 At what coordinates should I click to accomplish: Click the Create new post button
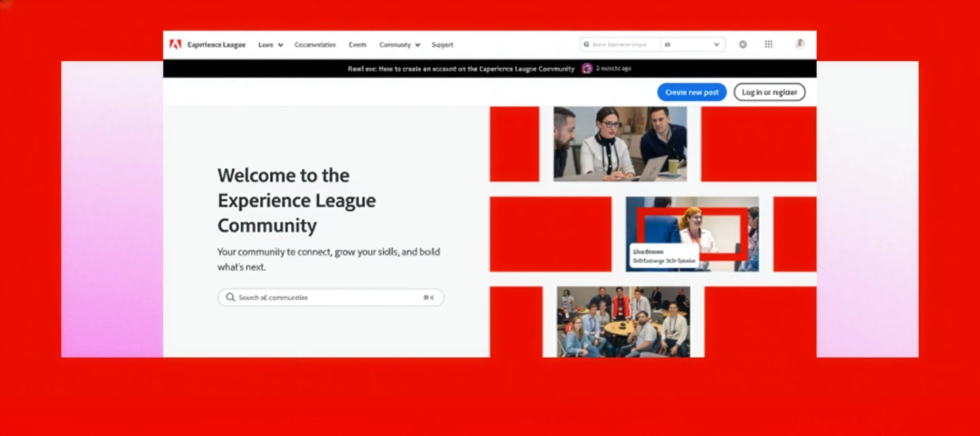(692, 92)
